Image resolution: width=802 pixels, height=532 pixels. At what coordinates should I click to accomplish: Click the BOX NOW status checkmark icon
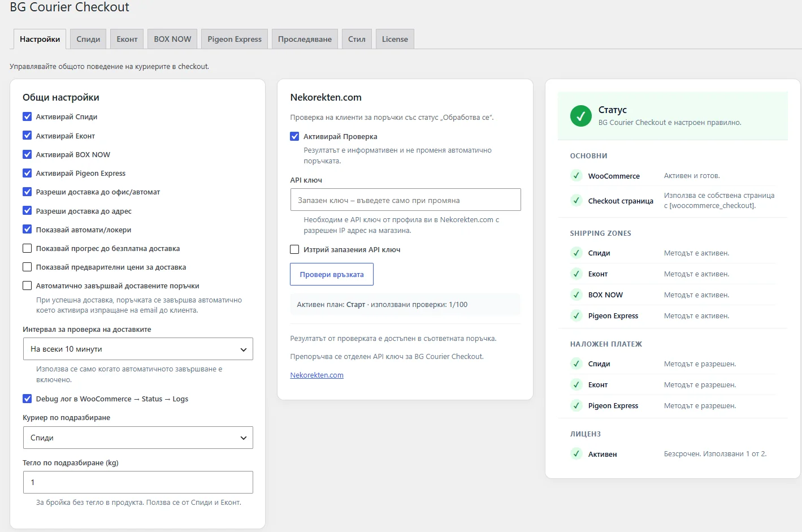pyautogui.click(x=576, y=295)
